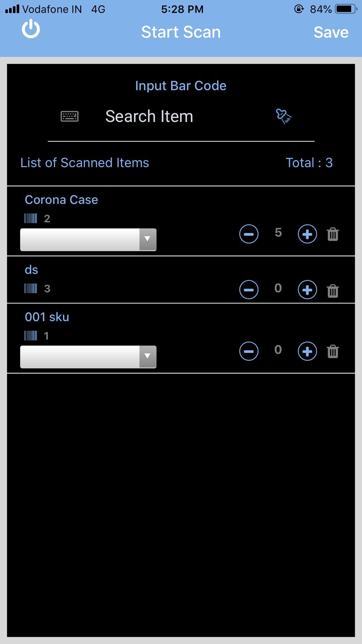362x644 pixels.
Task: Tap the flashlight scanner icon
Action: point(283,116)
